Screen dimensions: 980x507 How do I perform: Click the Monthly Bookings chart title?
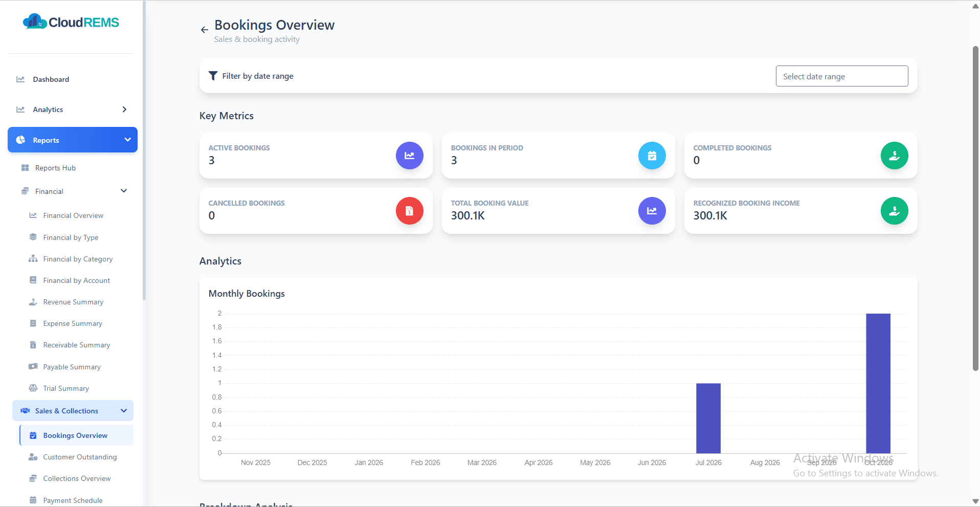pos(247,294)
